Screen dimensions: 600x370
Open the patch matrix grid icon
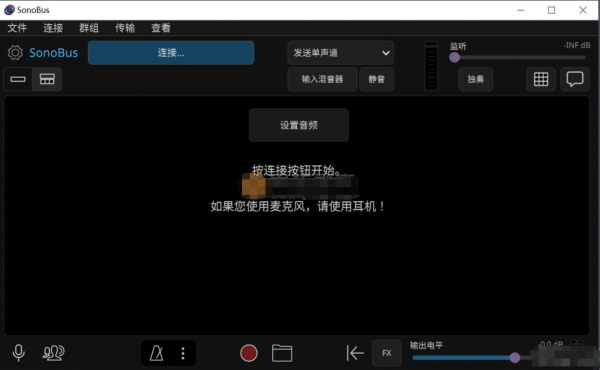[541, 79]
